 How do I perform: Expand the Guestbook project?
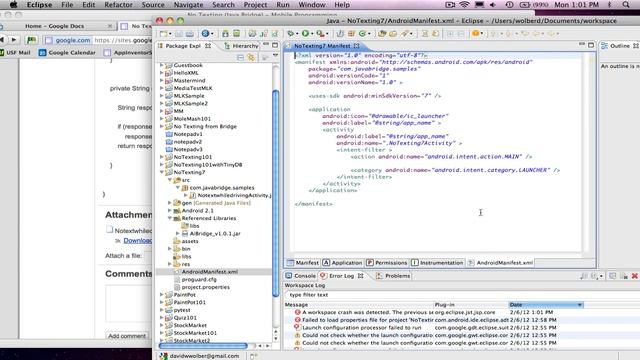coord(162,65)
